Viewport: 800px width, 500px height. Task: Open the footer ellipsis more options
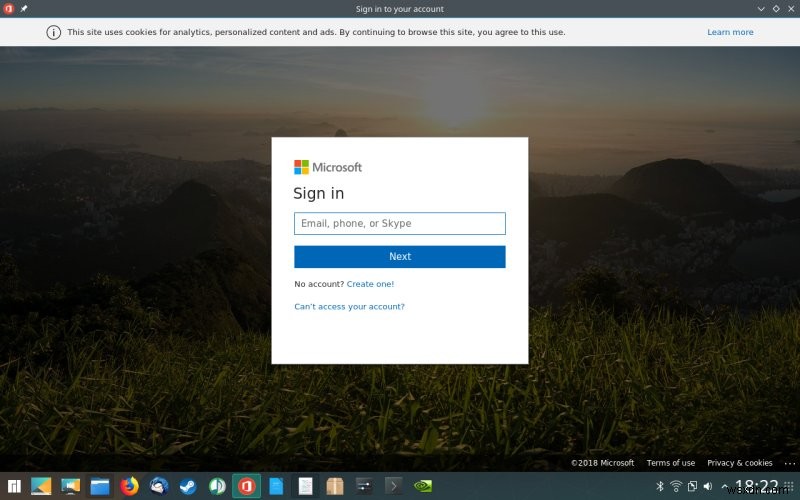[790, 463]
